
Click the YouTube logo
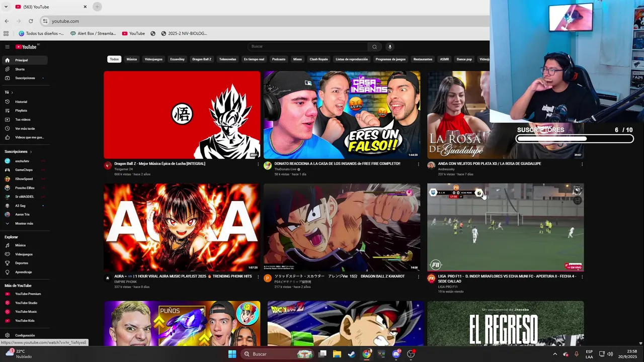[26, 47]
